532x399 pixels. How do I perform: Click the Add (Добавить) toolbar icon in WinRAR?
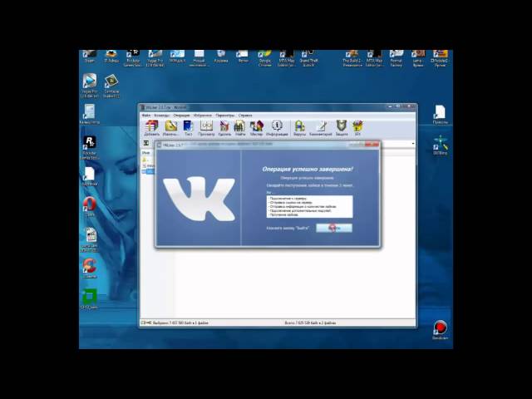tap(151, 128)
